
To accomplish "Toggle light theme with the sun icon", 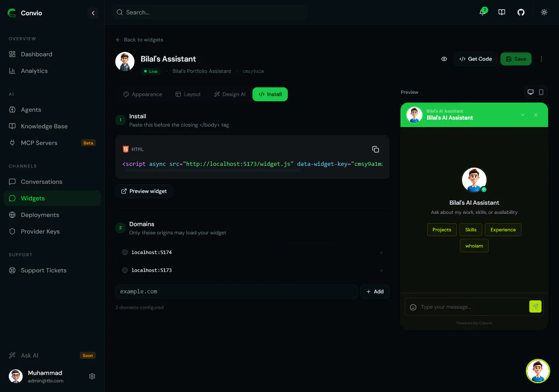I will 544,12.
